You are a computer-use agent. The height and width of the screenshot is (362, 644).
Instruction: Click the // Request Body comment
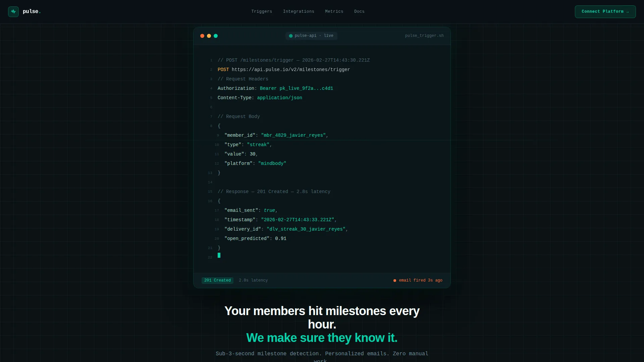[x=239, y=117]
